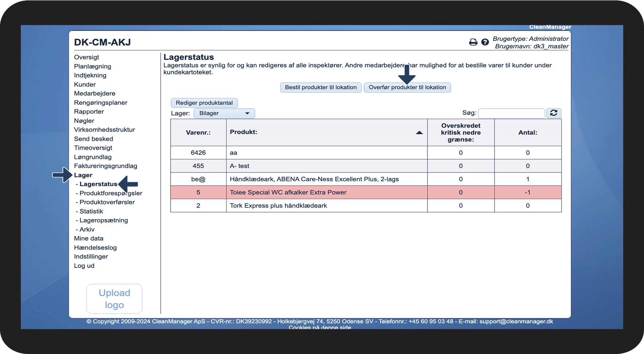The image size is (644, 354).
Task: Click Send besked in the sidebar
Action: click(94, 139)
